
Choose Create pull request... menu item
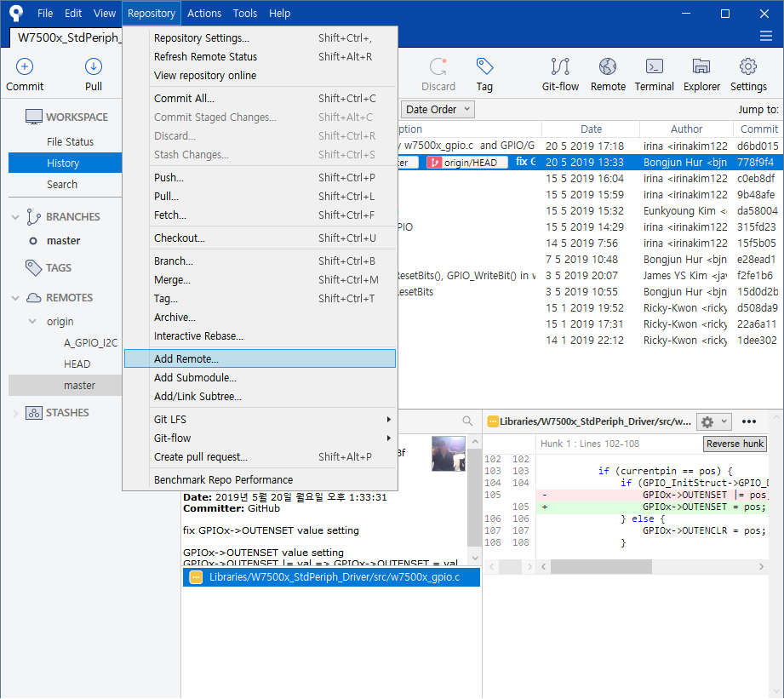pyautogui.click(x=260, y=457)
